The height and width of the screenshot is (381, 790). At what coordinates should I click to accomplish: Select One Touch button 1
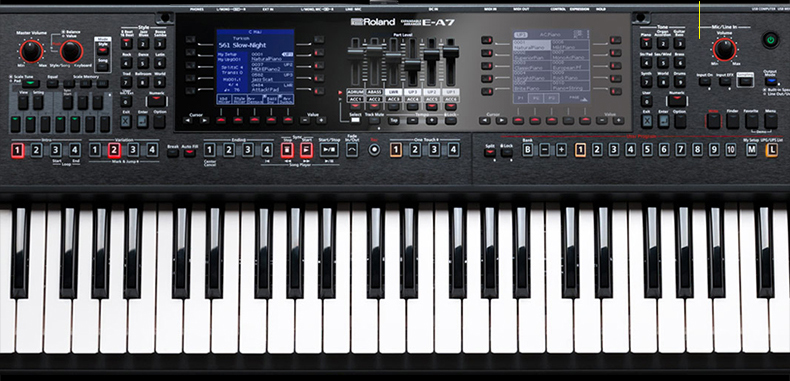tap(396, 150)
